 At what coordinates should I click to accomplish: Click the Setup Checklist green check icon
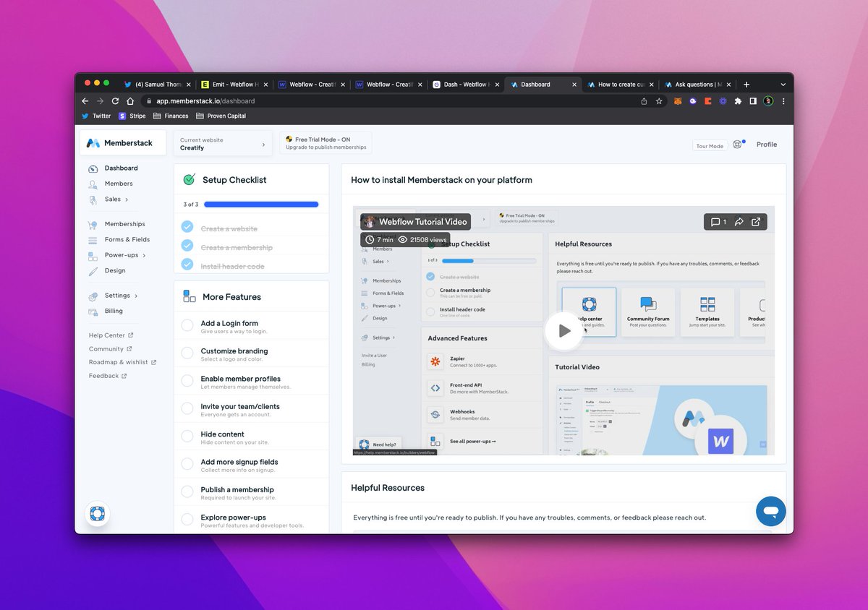coord(189,179)
